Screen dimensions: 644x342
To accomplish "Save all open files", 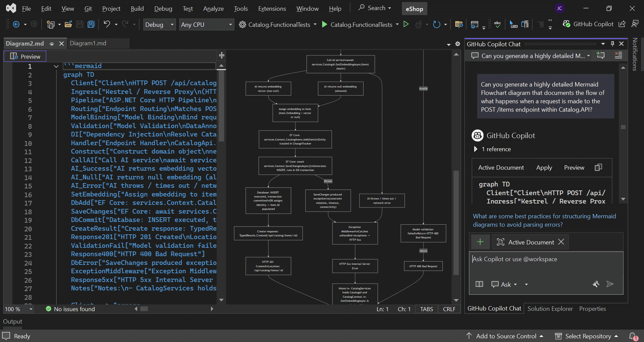I will coord(91,24).
